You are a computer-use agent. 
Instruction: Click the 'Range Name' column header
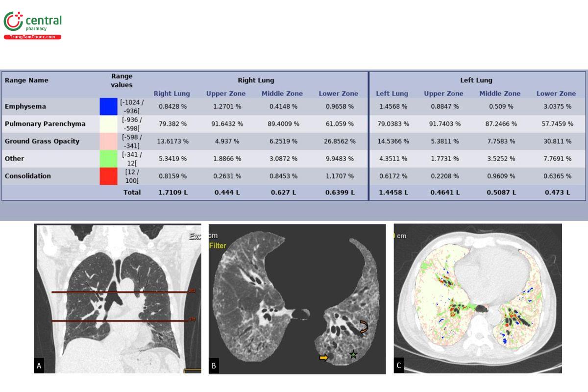tap(26, 80)
